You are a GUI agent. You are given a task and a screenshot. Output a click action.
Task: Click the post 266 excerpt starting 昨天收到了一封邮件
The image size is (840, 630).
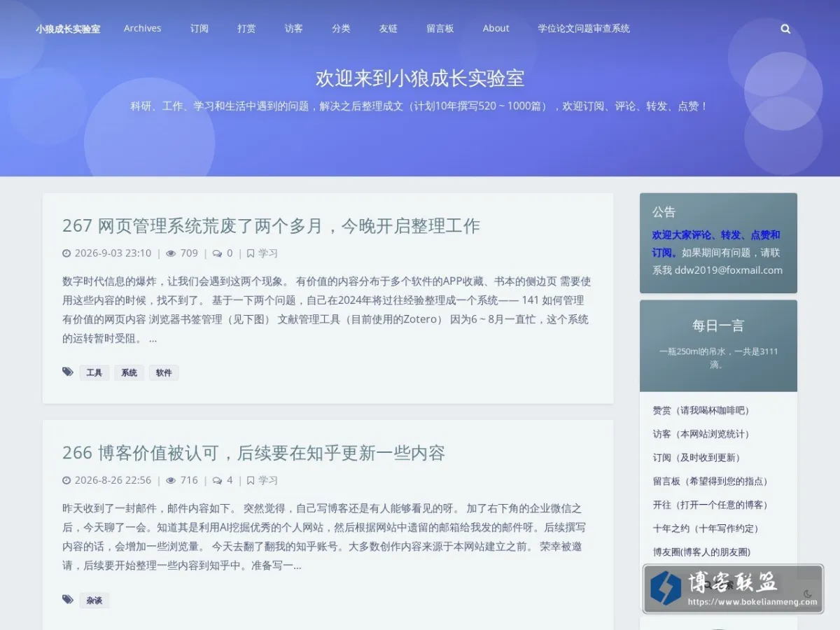click(323, 537)
